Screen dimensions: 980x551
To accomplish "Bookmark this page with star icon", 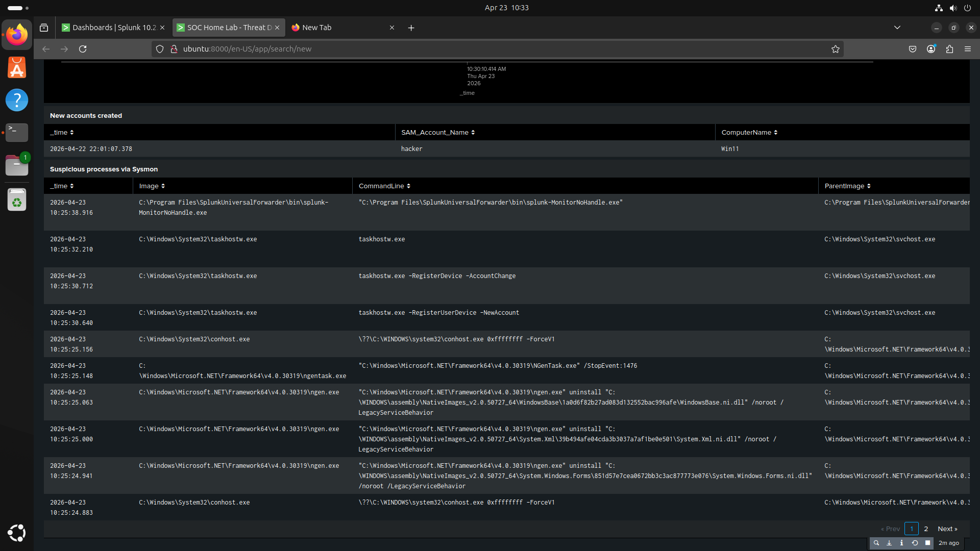I will point(835,49).
